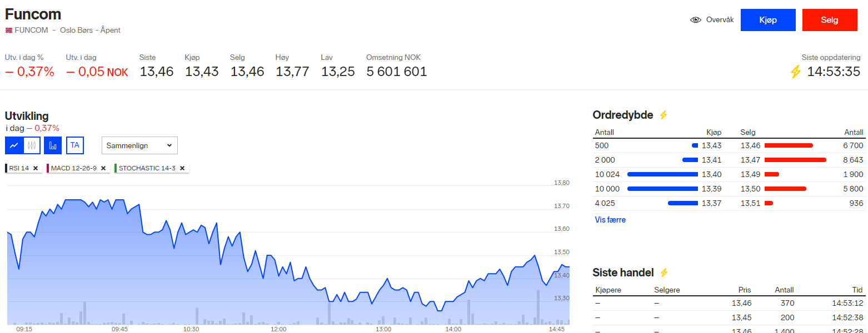Remove the RSI 14 indicator
Viewport: 868px width, 333px height.
click(36, 168)
